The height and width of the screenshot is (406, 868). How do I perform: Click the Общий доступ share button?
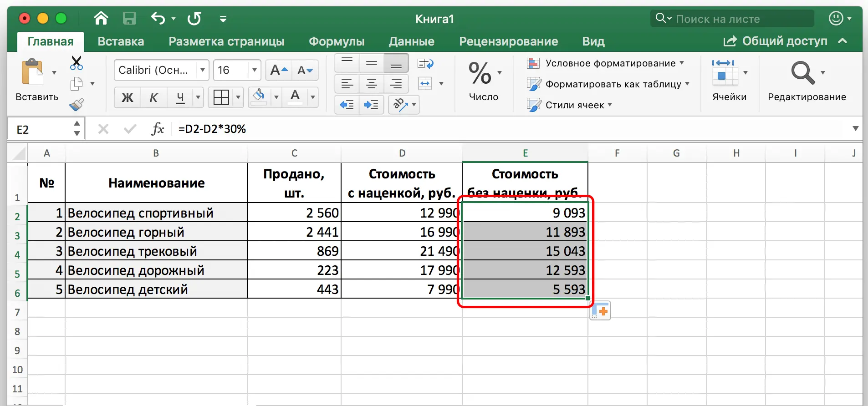pos(776,41)
